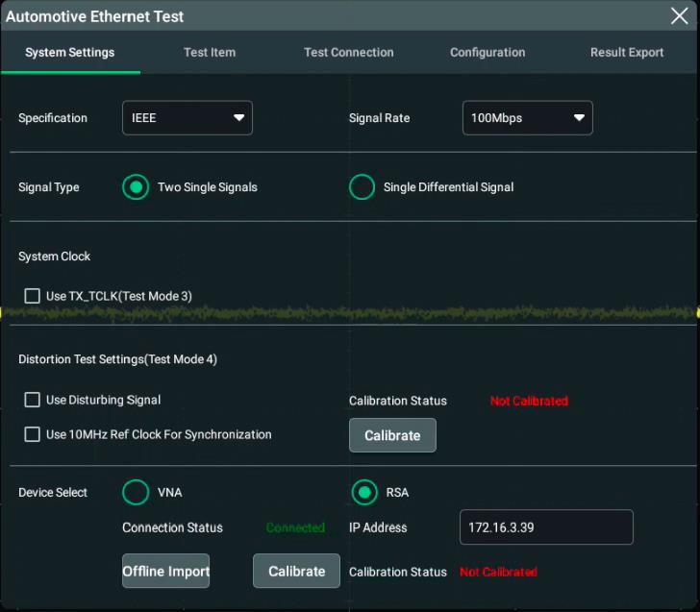This screenshot has height=612, width=700.
Task: Switch to the Result Export tab
Action: [627, 53]
